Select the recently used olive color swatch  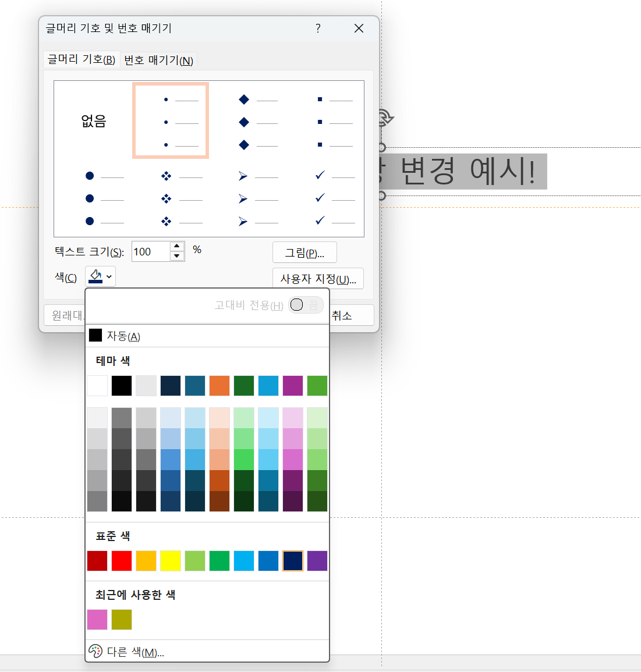click(122, 620)
